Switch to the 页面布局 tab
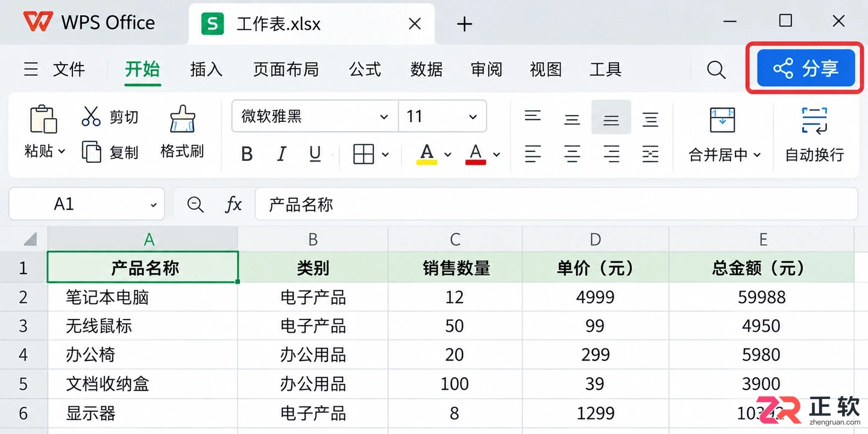 coord(286,69)
